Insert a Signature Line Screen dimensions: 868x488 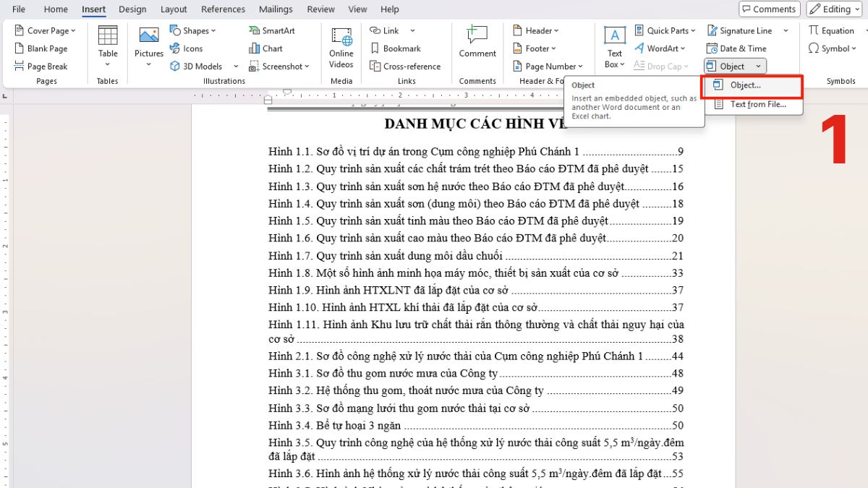(739, 30)
